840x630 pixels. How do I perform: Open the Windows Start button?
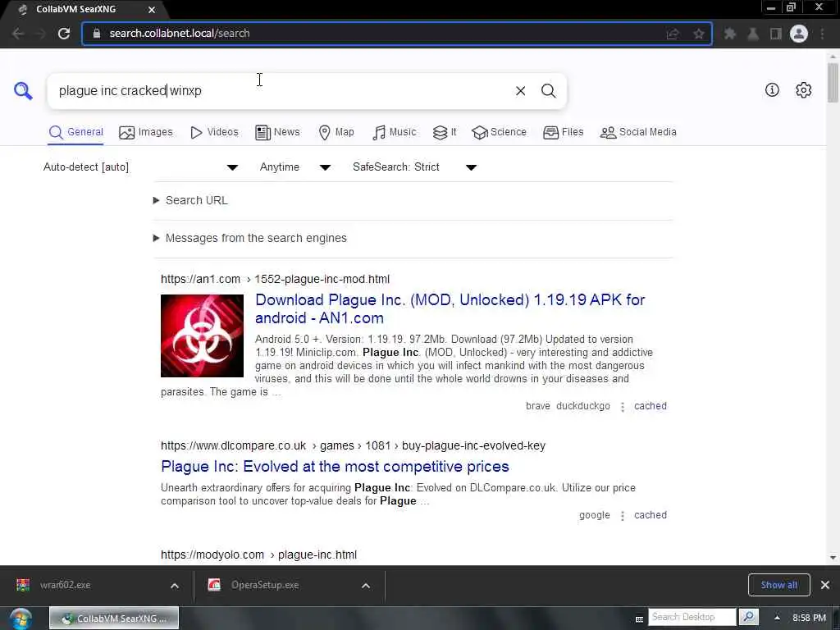tap(20, 619)
